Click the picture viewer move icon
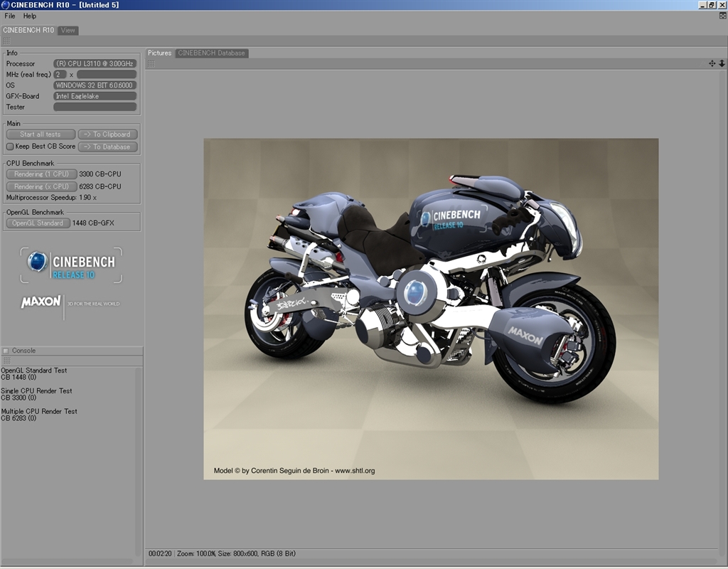This screenshot has height=569, width=728. 712,63
